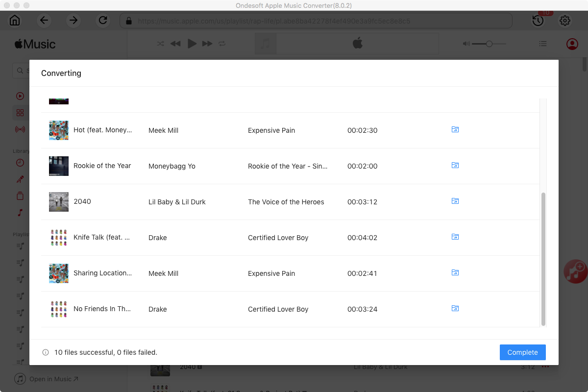Select the Moneybagg Yo artist text
Image resolution: width=588 pixels, height=392 pixels.
[x=172, y=166]
